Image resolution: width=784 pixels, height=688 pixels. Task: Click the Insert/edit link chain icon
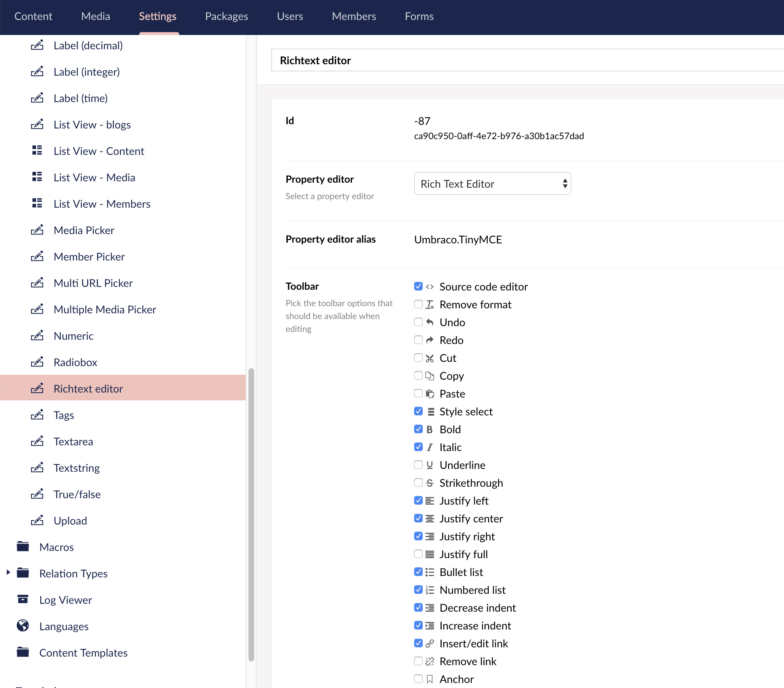pyautogui.click(x=429, y=643)
